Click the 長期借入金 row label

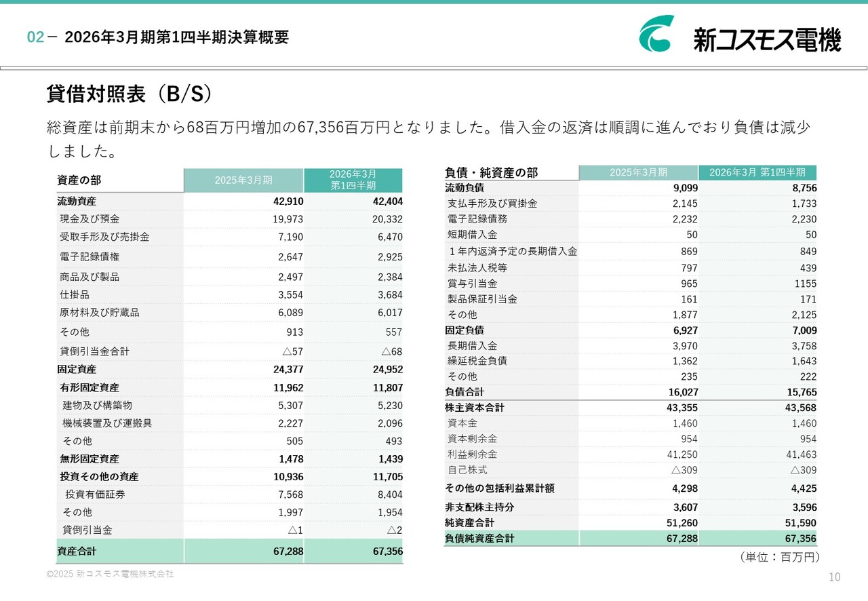[x=472, y=346]
